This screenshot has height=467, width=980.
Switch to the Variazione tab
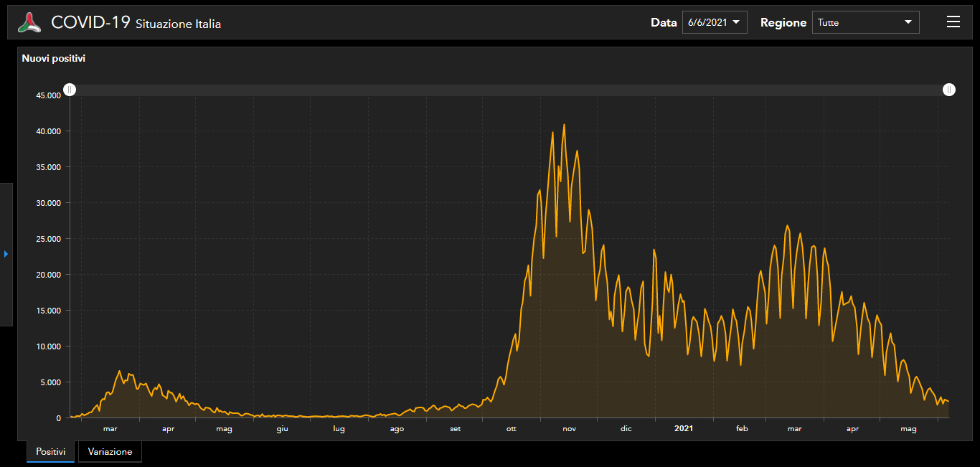[110, 452]
